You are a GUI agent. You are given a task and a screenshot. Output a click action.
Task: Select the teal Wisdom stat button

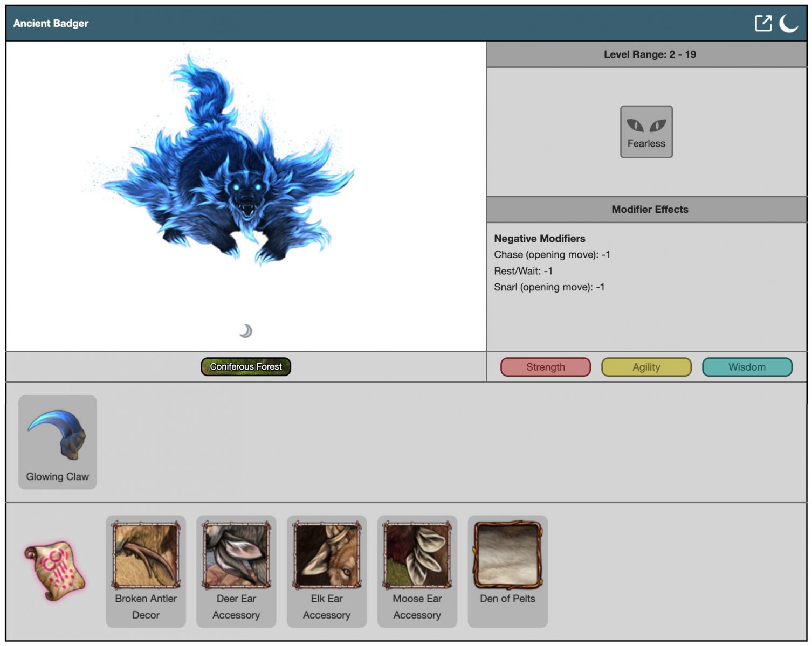click(x=747, y=367)
